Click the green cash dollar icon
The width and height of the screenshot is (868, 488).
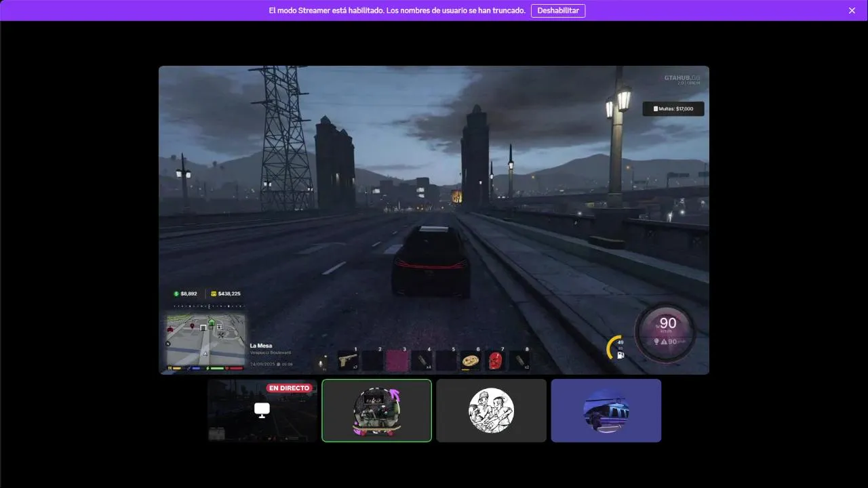click(176, 293)
